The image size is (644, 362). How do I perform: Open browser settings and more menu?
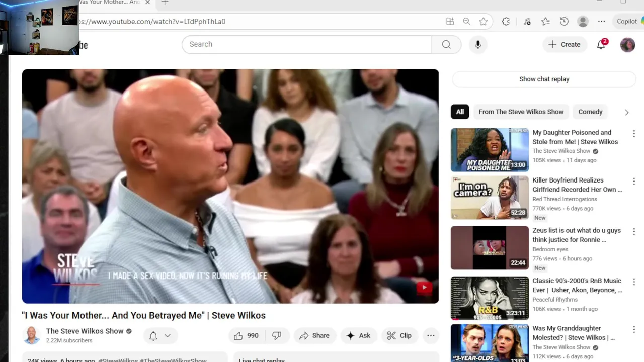tap(601, 21)
